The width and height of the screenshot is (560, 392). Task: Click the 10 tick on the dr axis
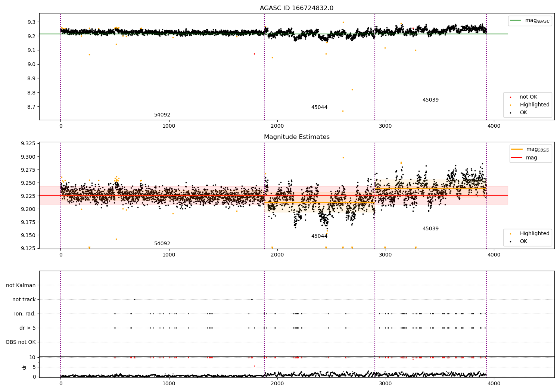tap(32, 357)
